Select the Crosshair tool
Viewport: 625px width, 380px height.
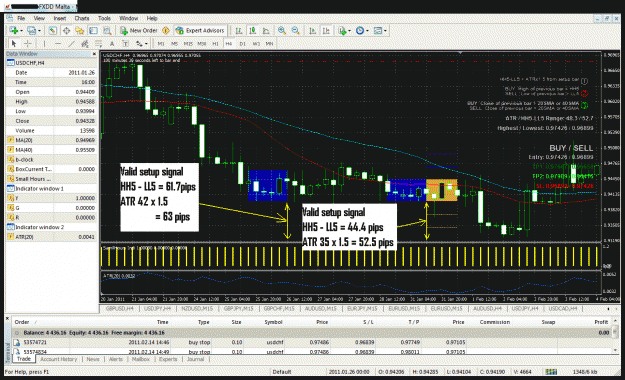[28, 43]
